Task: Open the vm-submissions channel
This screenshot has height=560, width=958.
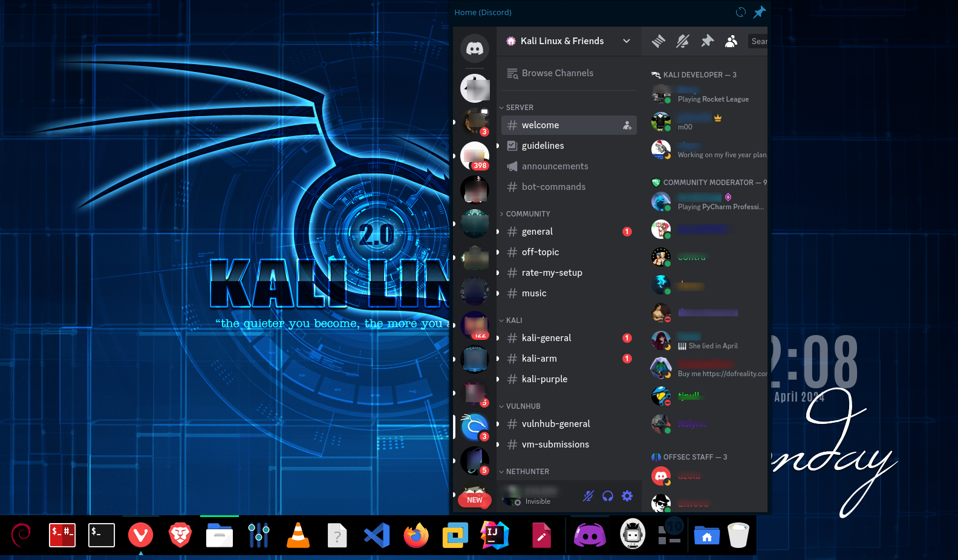Action: click(569, 444)
